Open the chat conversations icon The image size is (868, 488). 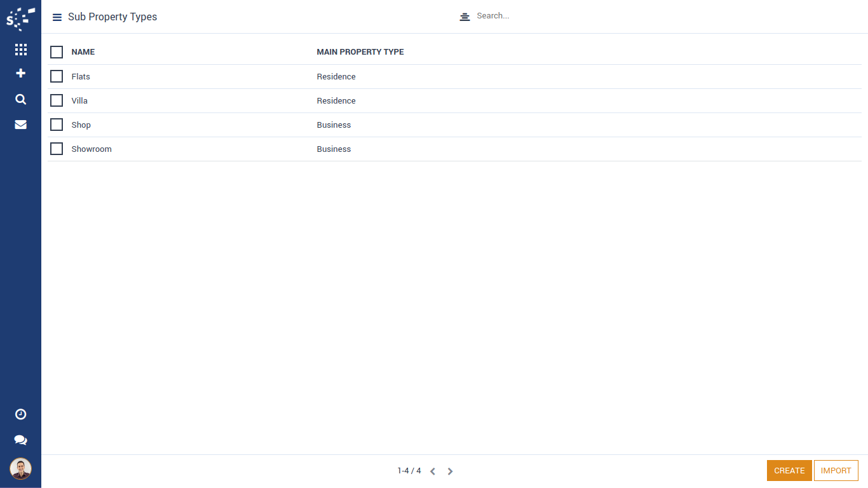coord(20,440)
